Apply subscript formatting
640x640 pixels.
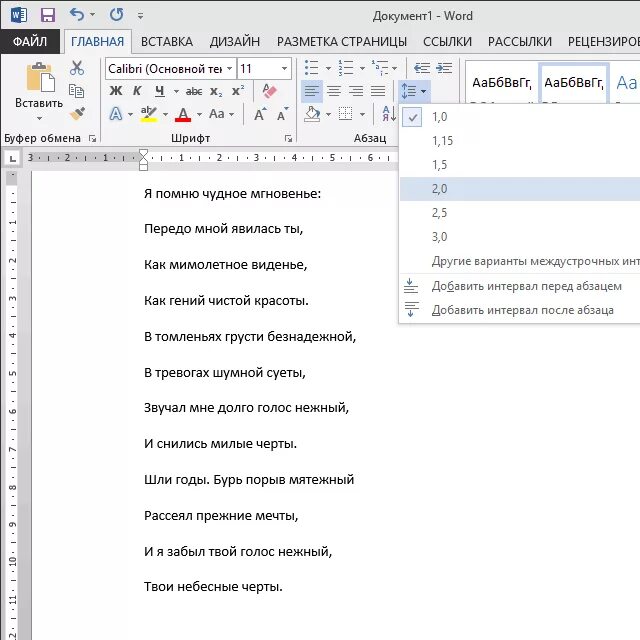pos(216,91)
